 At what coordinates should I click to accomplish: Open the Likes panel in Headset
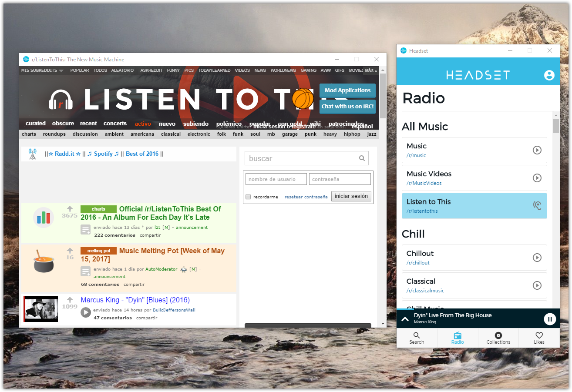pos(539,338)
